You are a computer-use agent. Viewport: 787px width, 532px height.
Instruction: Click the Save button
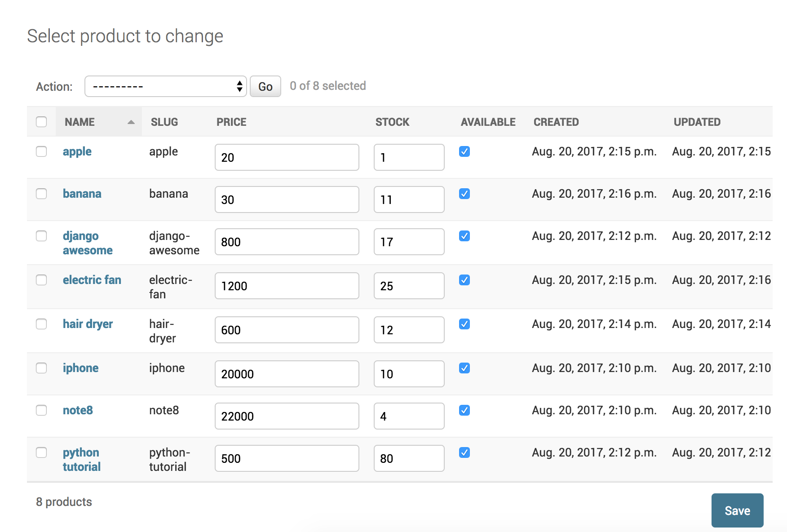point(737,510)
